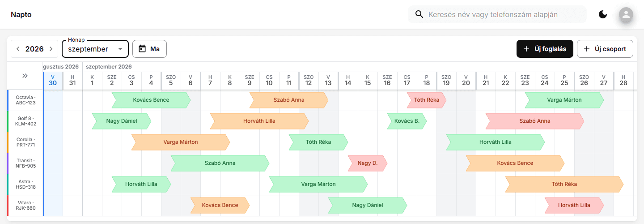Select day header K 22
Viewport: 644px width, 224px height.
tap(505, 80)
